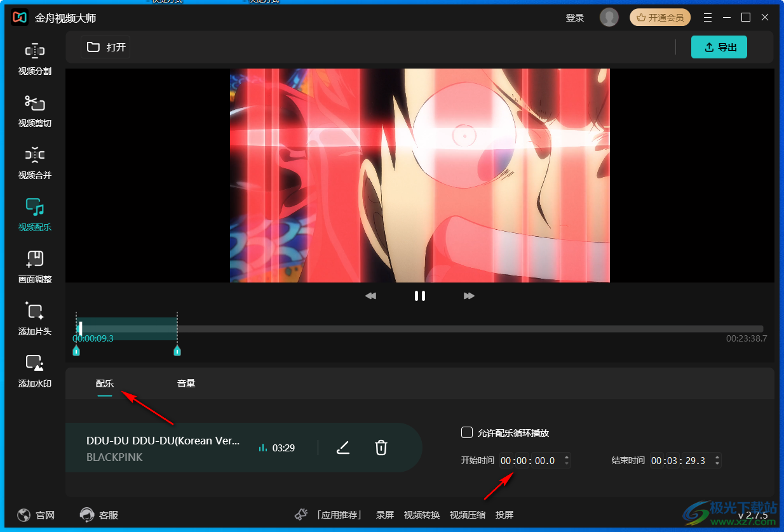Screen dimensions: 784x532
Task: Switch to the 音量 tab
Action: (x=186, y=383)
